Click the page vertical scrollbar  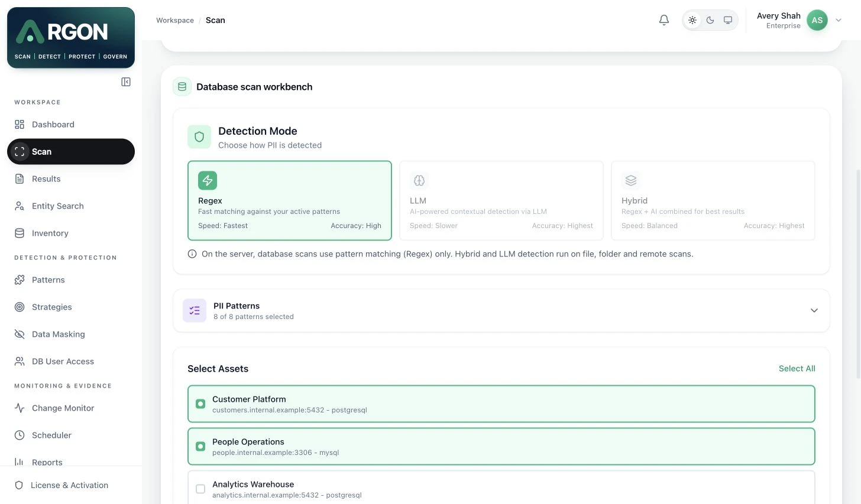click(x=858, y=274)
